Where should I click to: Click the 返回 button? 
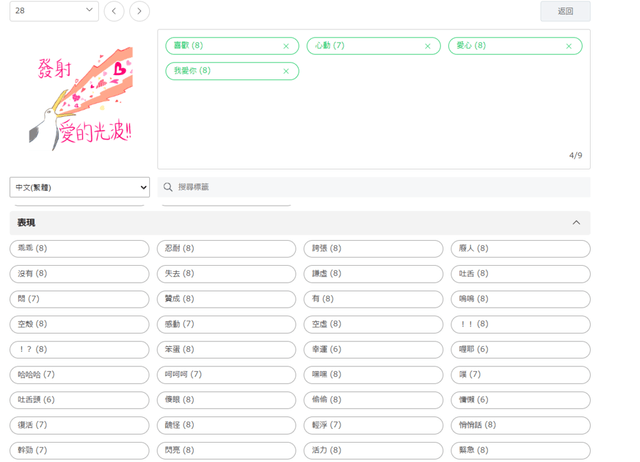click(x=565, y=11)
